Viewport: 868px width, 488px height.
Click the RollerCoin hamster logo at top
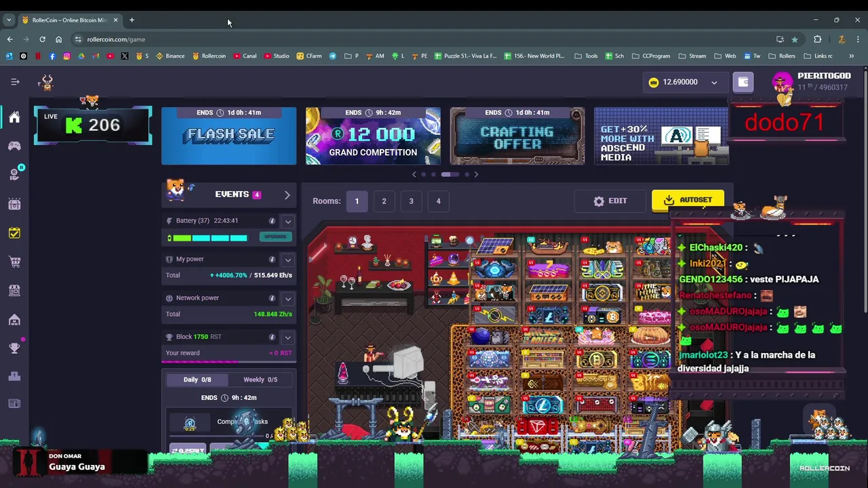pos(47,83)
